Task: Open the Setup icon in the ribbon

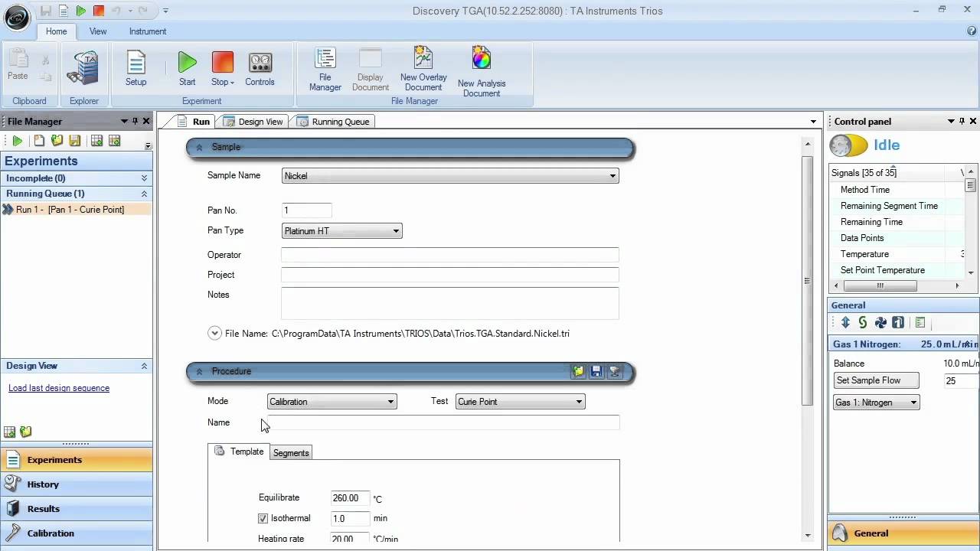Action: tap(136, 64)
